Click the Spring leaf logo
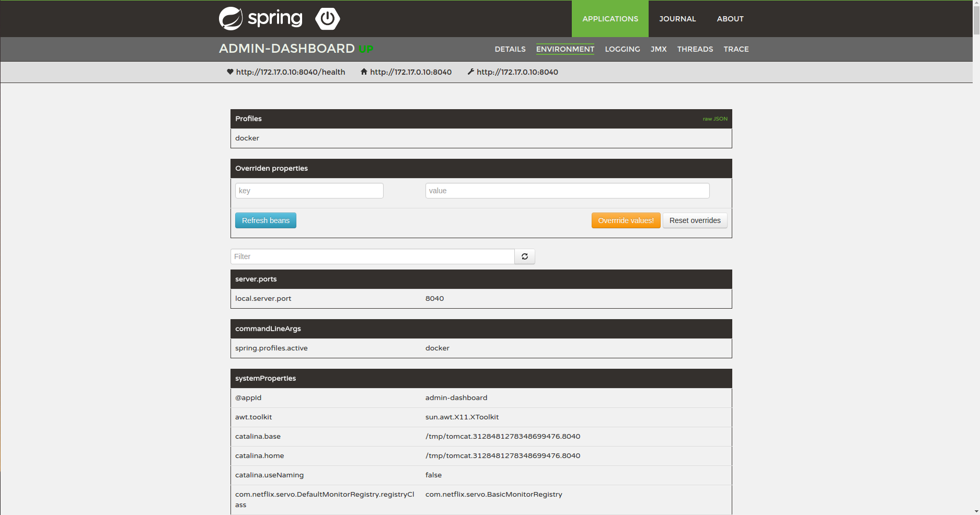Image resolution: width=980 pixels, height=515 pixels. point(231,19)
